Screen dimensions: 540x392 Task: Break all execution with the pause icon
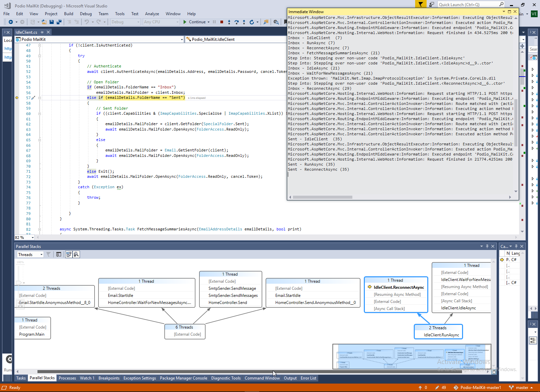(214, 22)
